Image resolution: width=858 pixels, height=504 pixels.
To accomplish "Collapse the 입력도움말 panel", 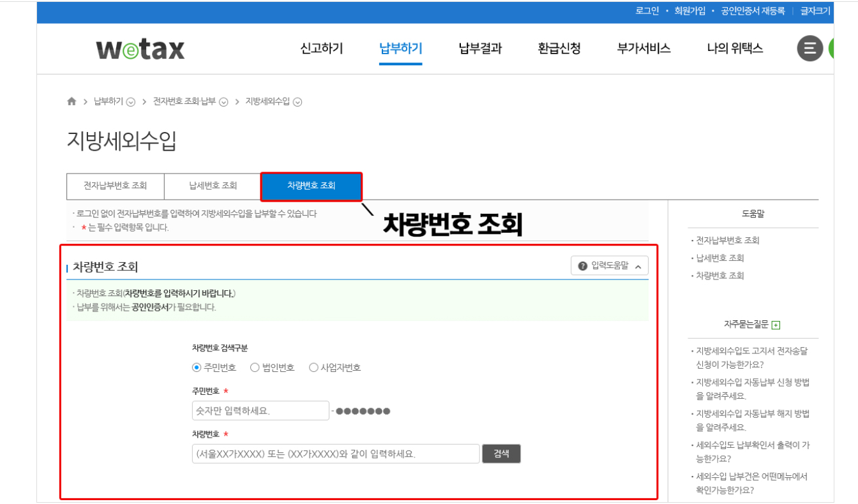I will pos(610,266).
